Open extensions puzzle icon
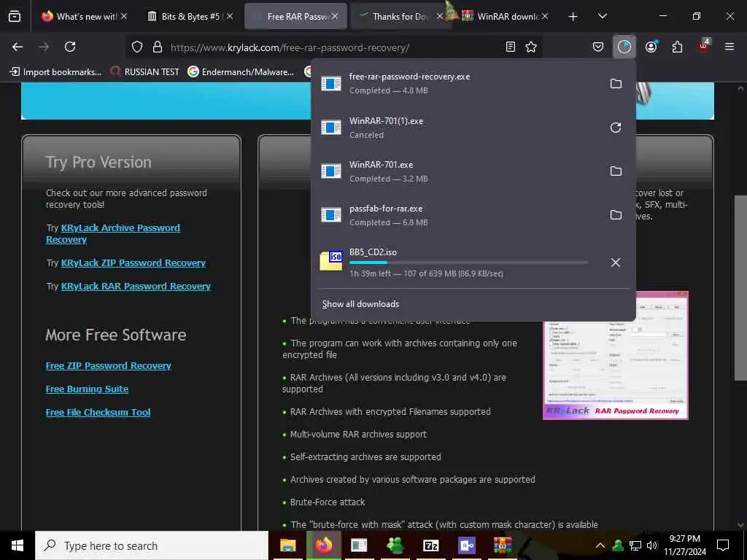This screenshot has height=560, width=747. point(677,47)
